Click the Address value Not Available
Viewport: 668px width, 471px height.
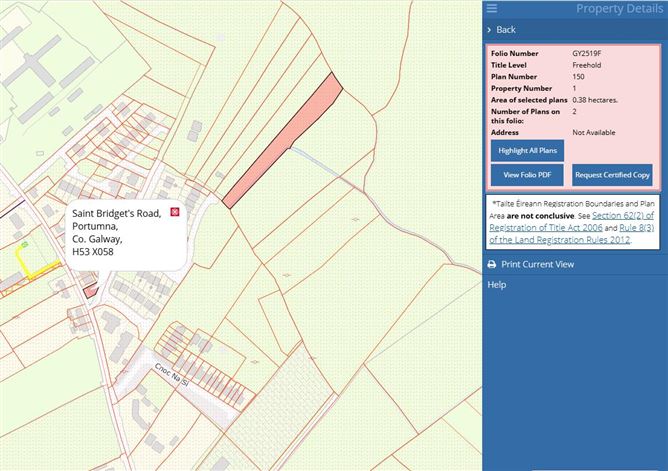point(593,132)
